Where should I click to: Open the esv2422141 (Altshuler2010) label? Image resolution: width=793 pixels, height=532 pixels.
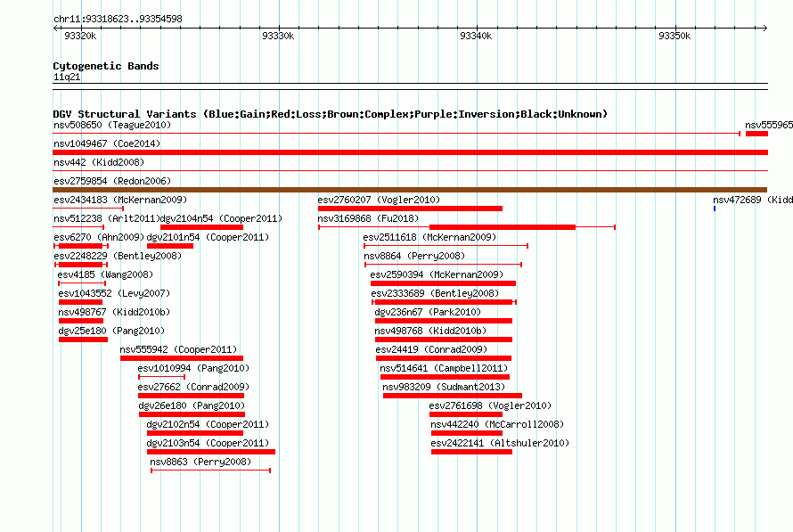click(x=500, y=443)
